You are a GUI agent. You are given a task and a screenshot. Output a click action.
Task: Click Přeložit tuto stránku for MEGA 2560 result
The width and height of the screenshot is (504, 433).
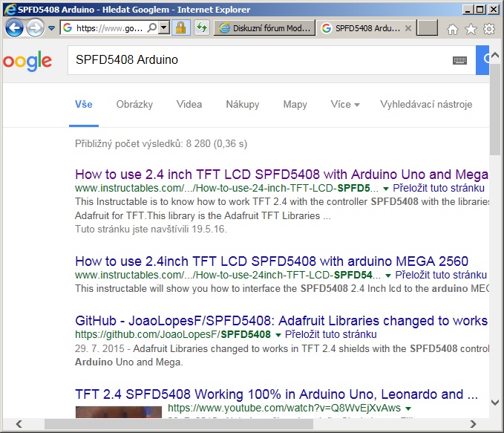pyautogui.click(x=441, y=275)
